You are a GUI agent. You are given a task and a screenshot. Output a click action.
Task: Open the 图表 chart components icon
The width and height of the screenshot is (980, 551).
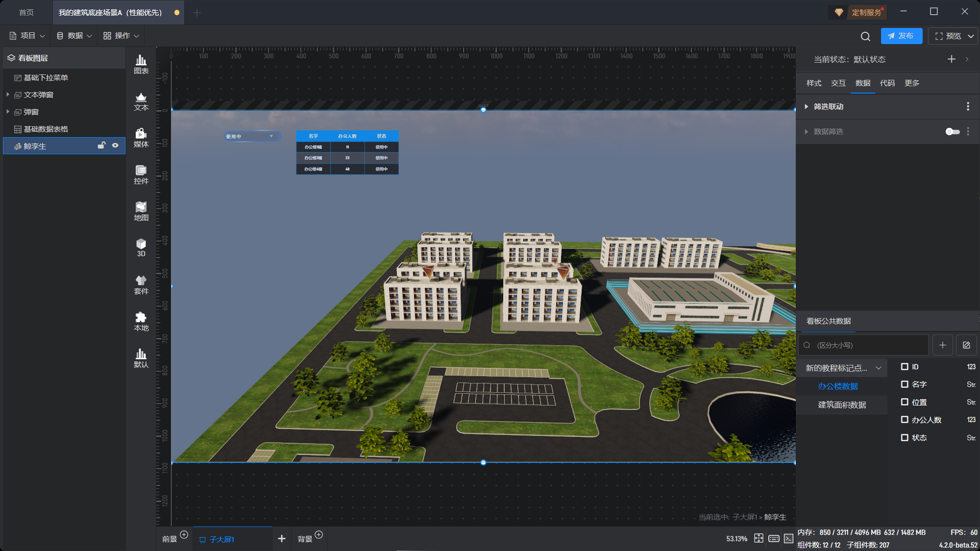point(141,64)
